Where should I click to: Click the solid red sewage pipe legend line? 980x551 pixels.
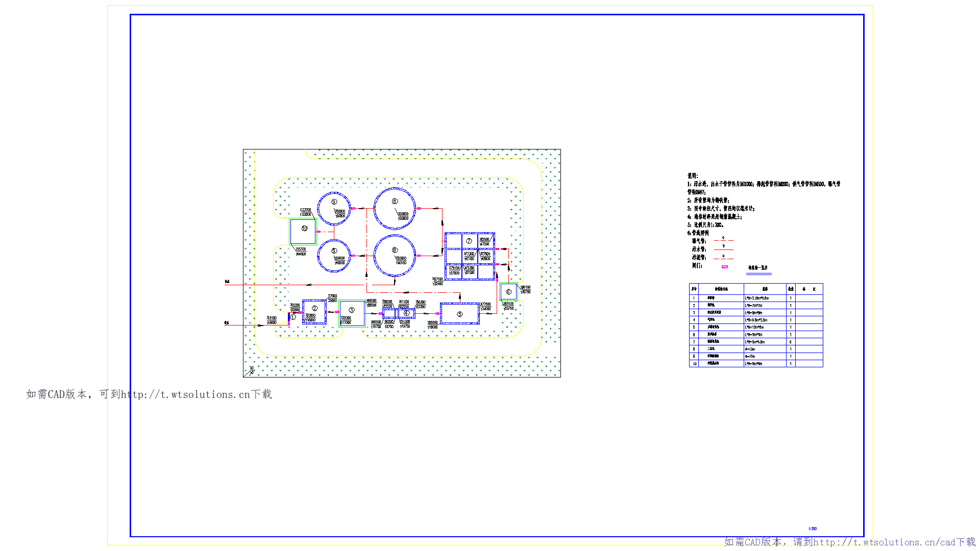(723, 249)
